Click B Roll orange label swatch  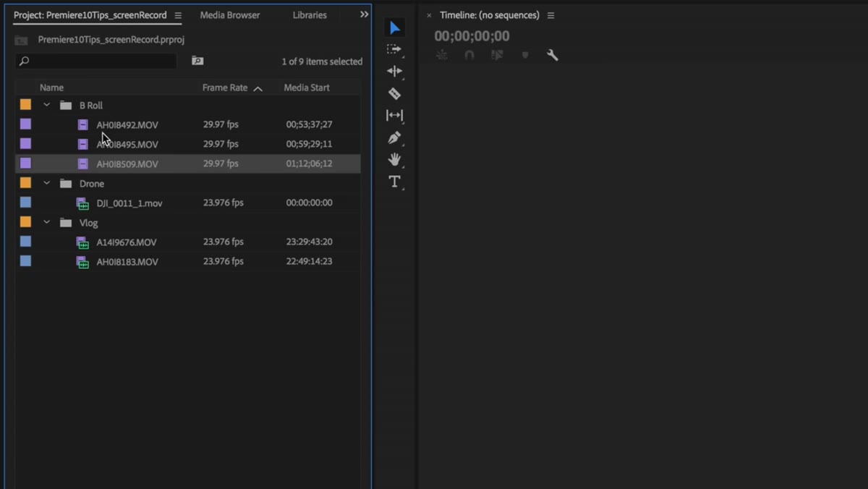click(25, 105)
